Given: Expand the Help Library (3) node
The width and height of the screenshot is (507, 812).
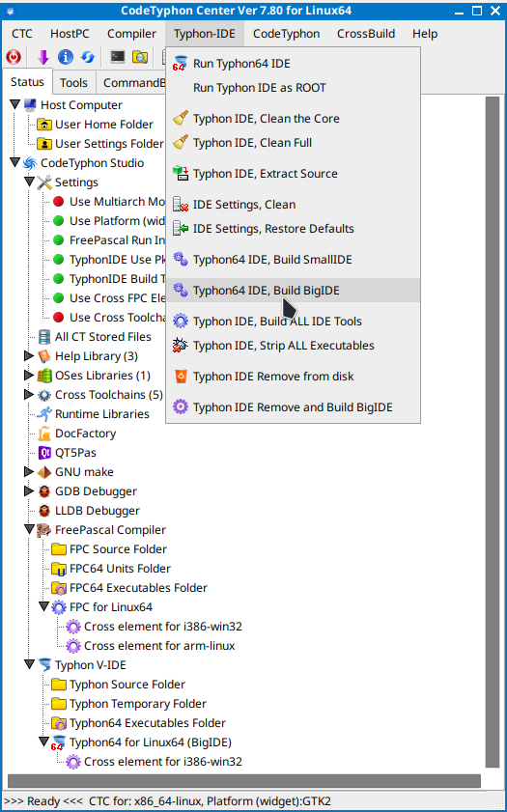Looking at the screenshot, I should [29, 355].
